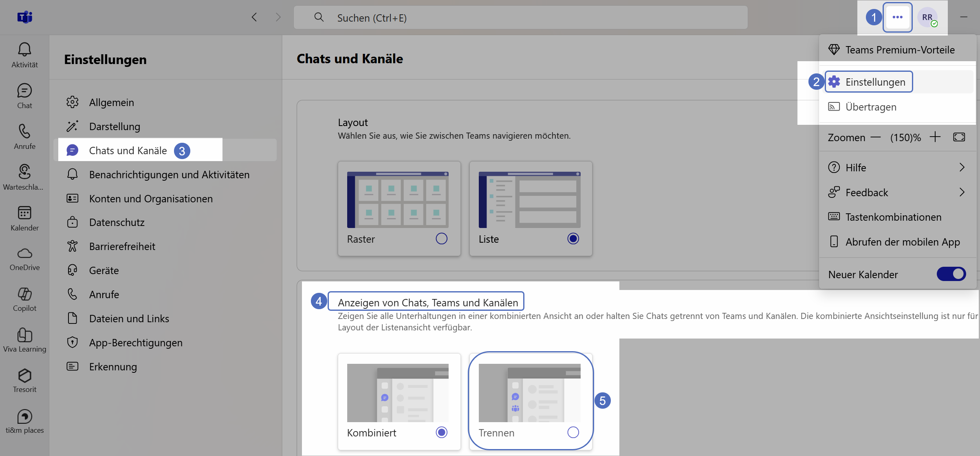Choose Abrufen der mobilen App
This screenshot has width=980, height=456.
point(898,242)
